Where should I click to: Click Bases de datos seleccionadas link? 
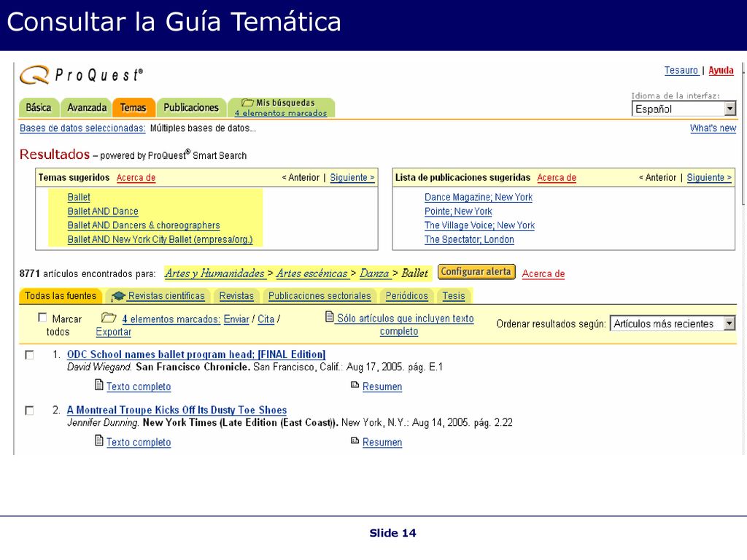(x=82, y=128)
